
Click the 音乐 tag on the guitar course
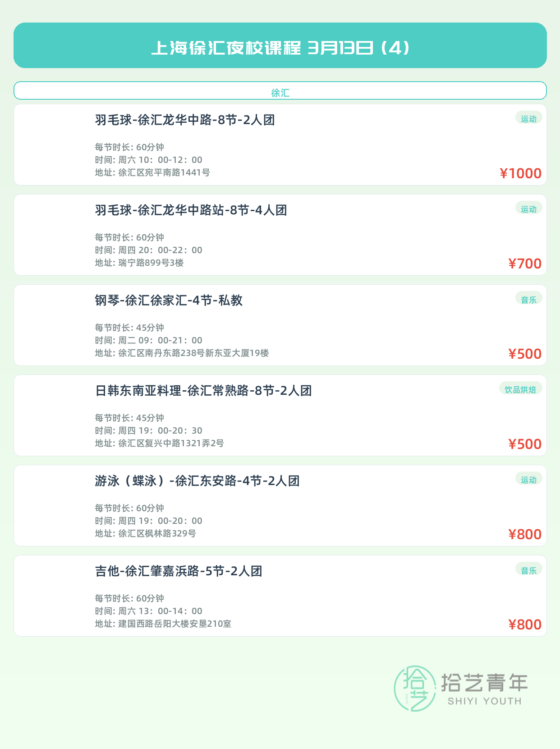pyautogui.click(x=528, y=570)
